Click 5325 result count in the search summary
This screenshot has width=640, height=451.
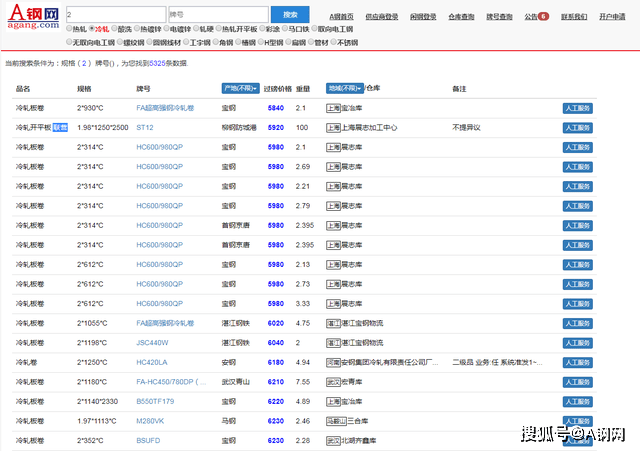(157, 63)
